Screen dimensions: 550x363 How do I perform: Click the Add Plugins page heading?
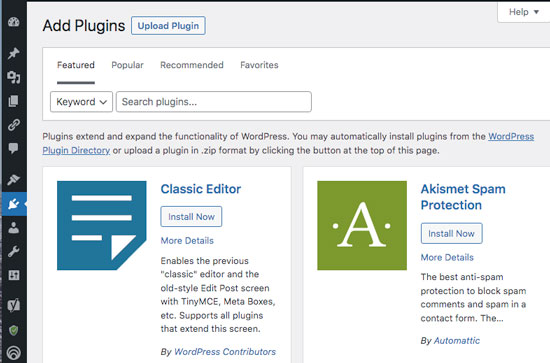pyautogui.click(x=84, y=26)
